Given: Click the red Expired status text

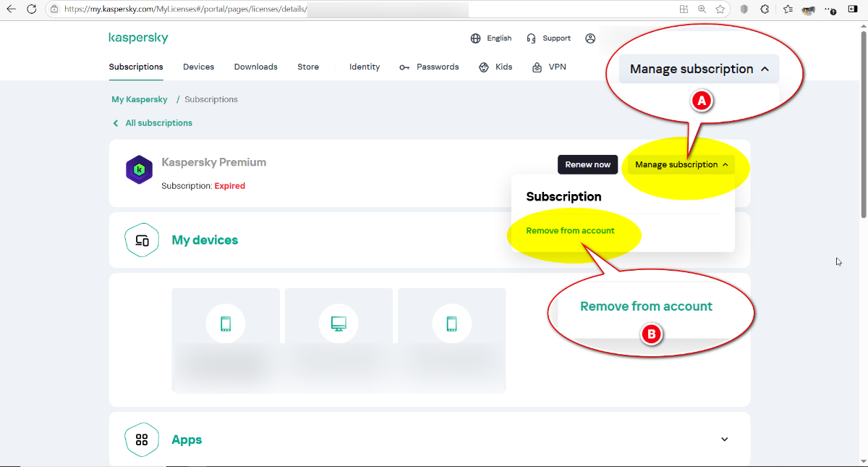Looking at the screenshot, I should pyautogui.click(x=230, y=186).
